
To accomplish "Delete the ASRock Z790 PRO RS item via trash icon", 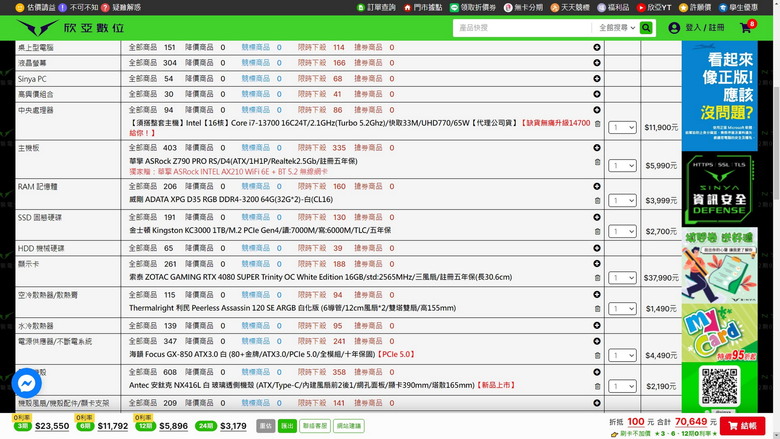I will point(597,162).
